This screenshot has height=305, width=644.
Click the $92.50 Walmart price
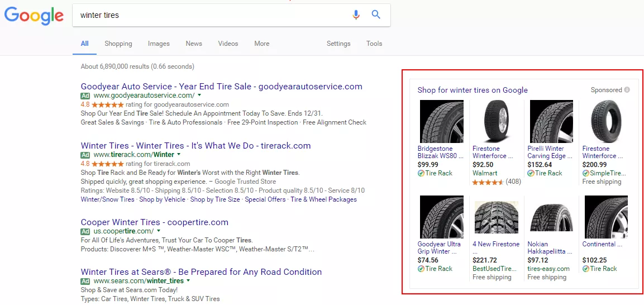coord(483,165)
